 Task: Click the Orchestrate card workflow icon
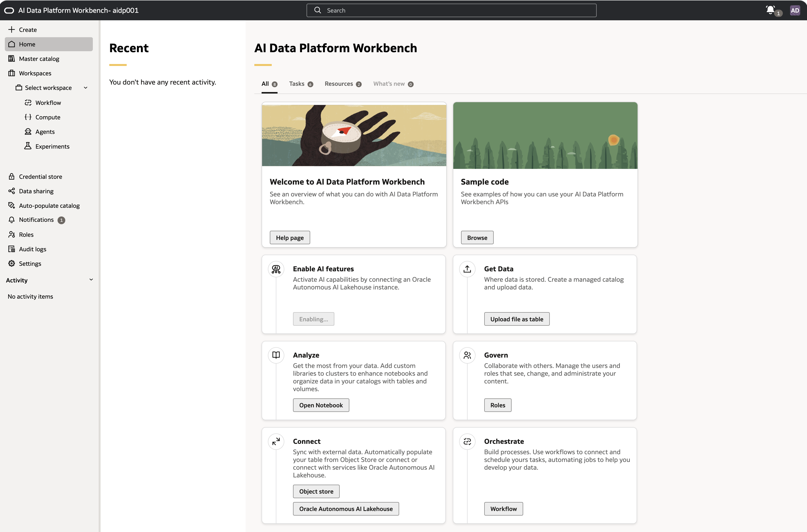(x=467, y=442)
